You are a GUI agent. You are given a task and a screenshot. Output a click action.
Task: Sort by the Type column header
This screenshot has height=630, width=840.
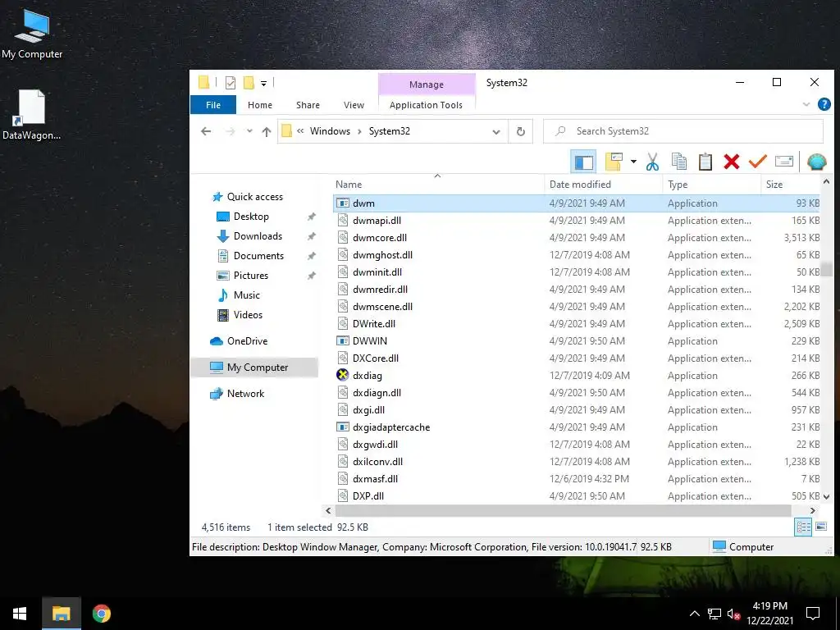711,185
